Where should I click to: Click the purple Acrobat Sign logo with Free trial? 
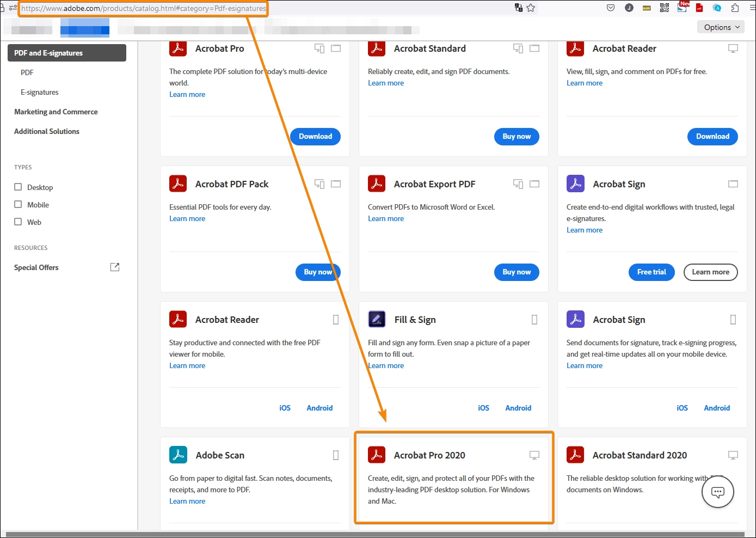pyautogui.click(x=575, y=184)
